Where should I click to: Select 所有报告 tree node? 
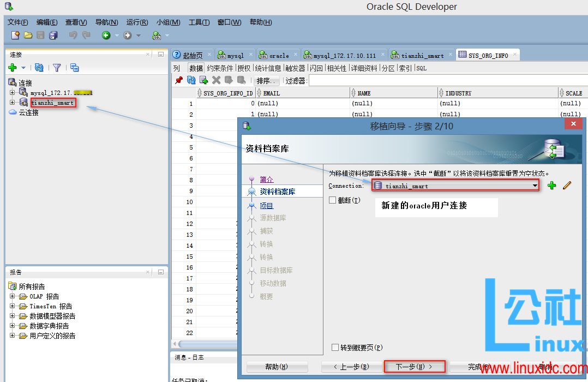(x=32, y=286)
